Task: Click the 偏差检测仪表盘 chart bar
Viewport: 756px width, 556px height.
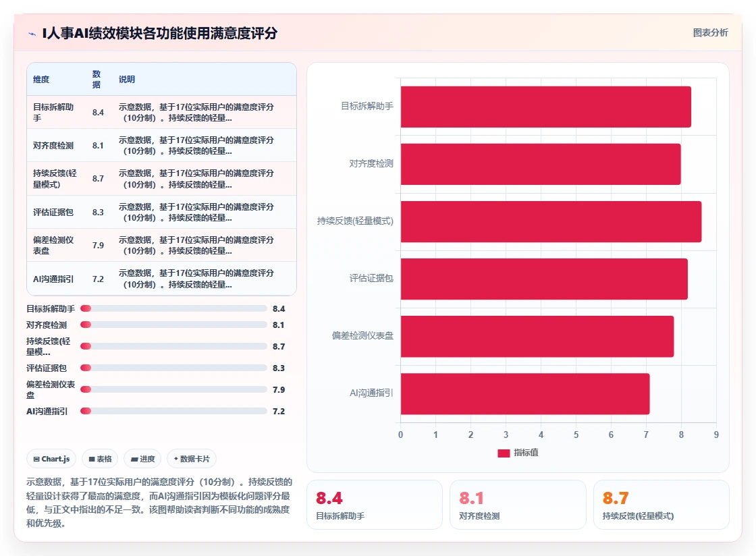Action: (x=537, y=336)
